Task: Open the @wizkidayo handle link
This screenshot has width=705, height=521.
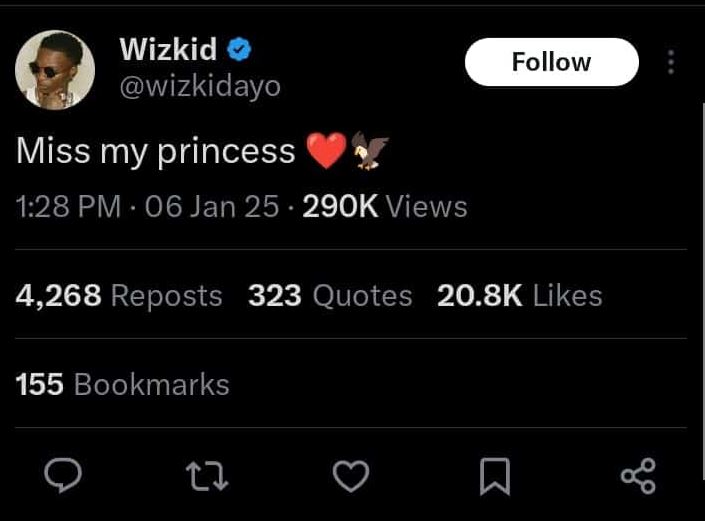Action: [x=200, y=87]
